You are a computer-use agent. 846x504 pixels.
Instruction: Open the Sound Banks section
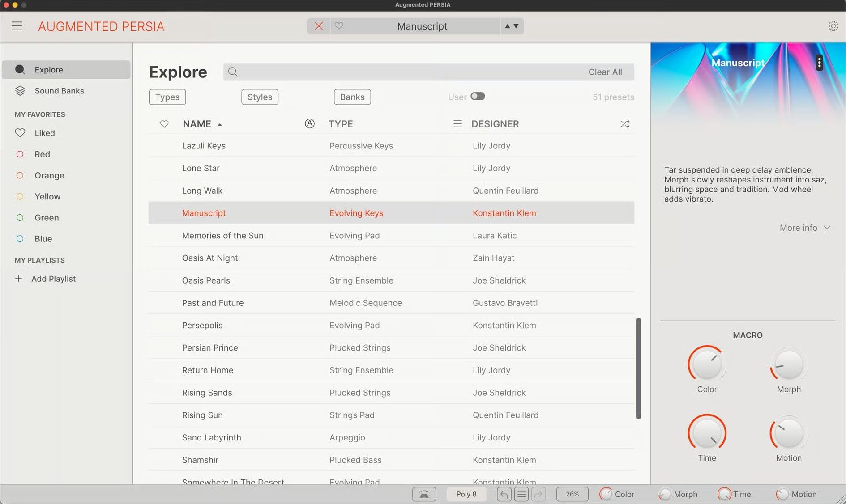[59, 91]
